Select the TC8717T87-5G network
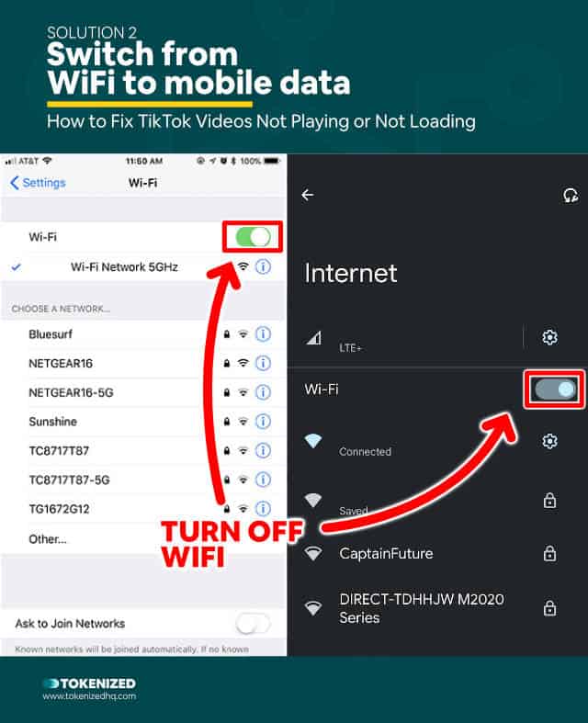 coord(143,480)
